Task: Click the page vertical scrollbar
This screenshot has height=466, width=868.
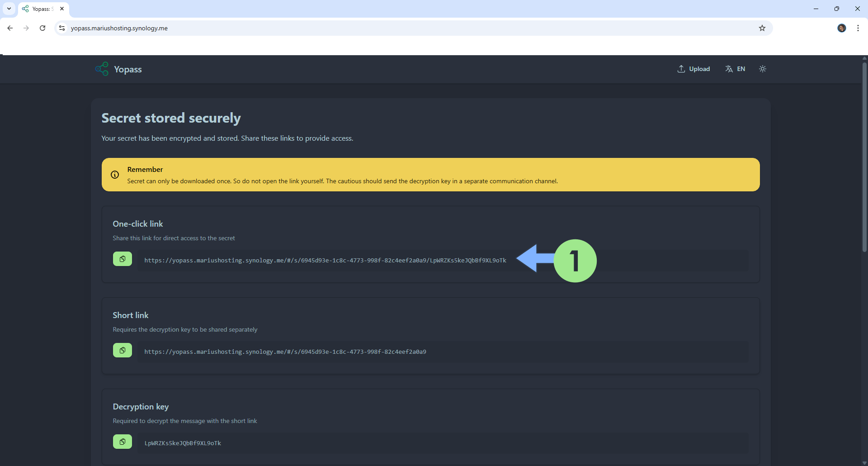Action: [x=864, y=158]
